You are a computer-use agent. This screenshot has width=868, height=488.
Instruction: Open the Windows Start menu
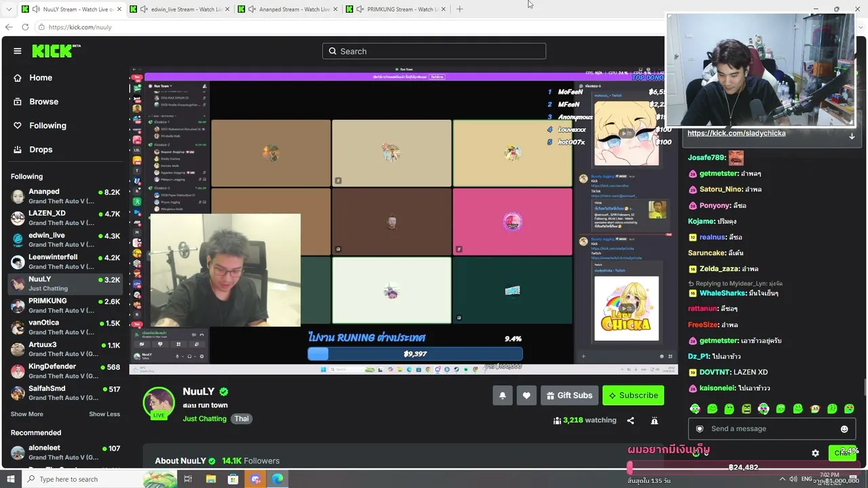10,479
